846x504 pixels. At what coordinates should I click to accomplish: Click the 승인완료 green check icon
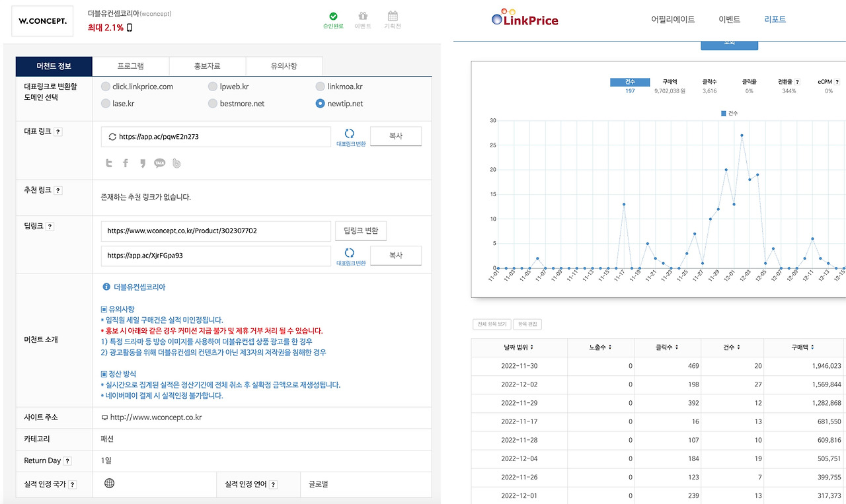coord(333,16)
